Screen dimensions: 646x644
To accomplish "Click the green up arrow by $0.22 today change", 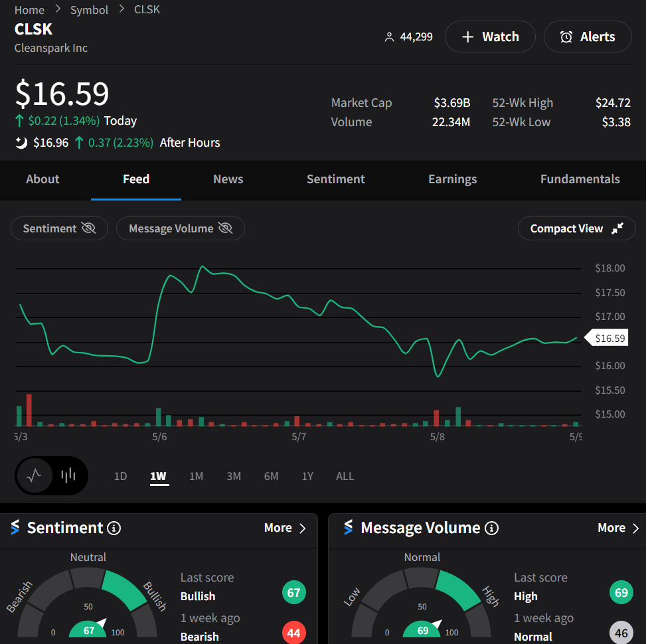I will pyautogui.click(x=19, y=121).
